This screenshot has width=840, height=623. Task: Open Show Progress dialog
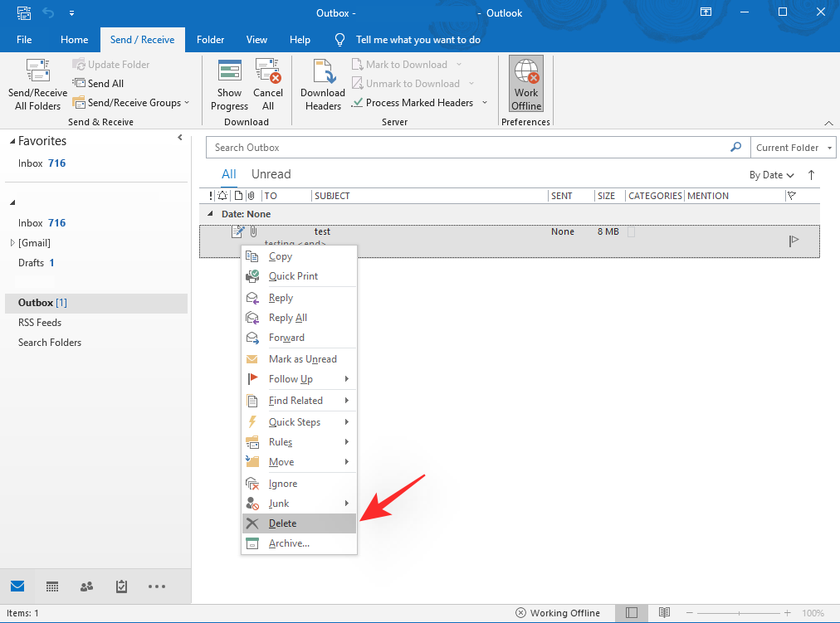coord(229,85)
